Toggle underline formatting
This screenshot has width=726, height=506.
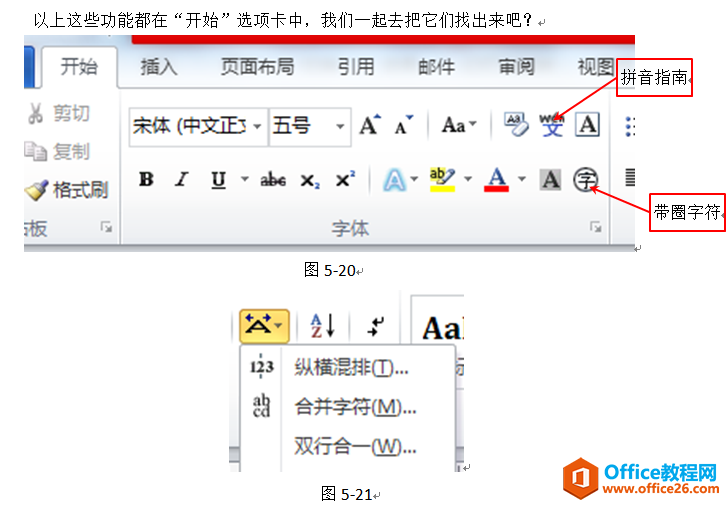[219, 180]
